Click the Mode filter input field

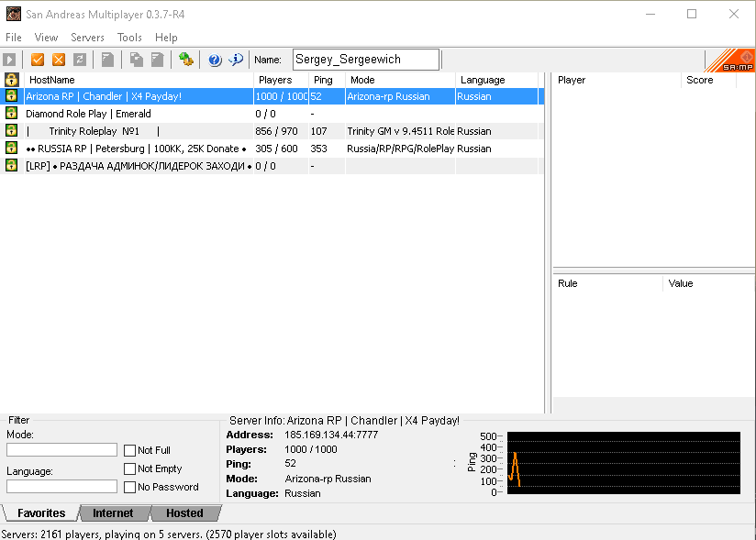(61, 450)
